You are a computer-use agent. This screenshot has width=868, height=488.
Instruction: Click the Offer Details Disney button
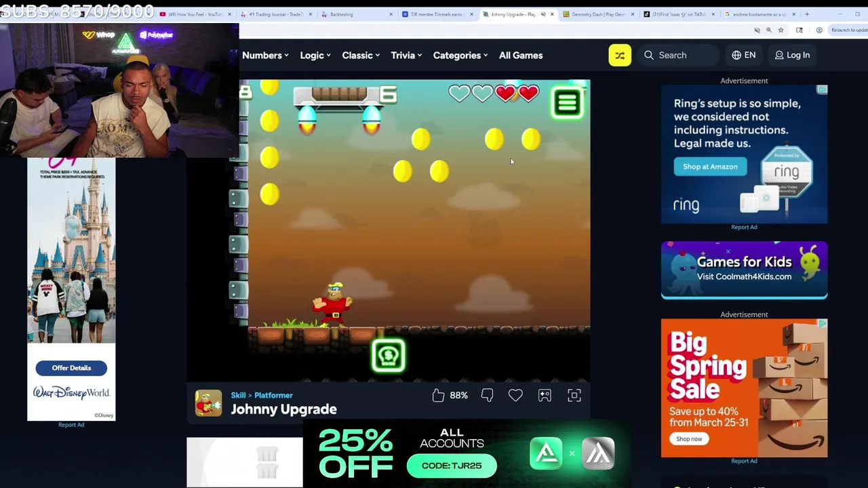tap(71, 368)
